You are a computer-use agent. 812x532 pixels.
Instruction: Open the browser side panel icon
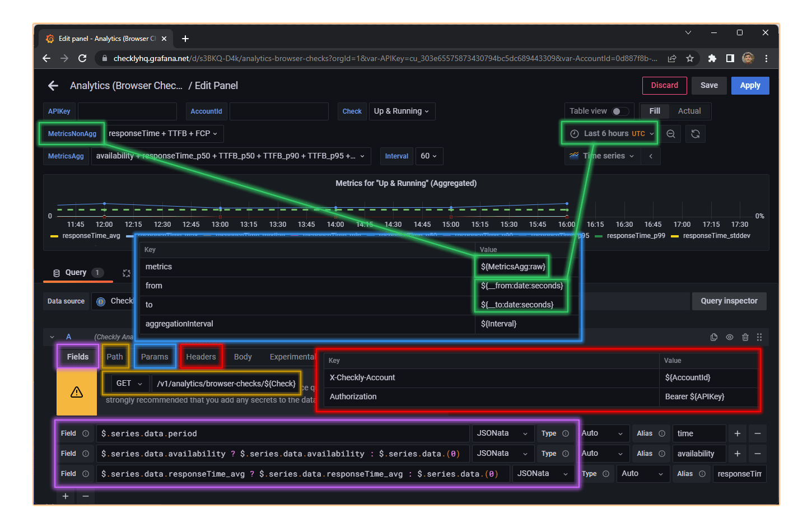(x=730, y=58)
